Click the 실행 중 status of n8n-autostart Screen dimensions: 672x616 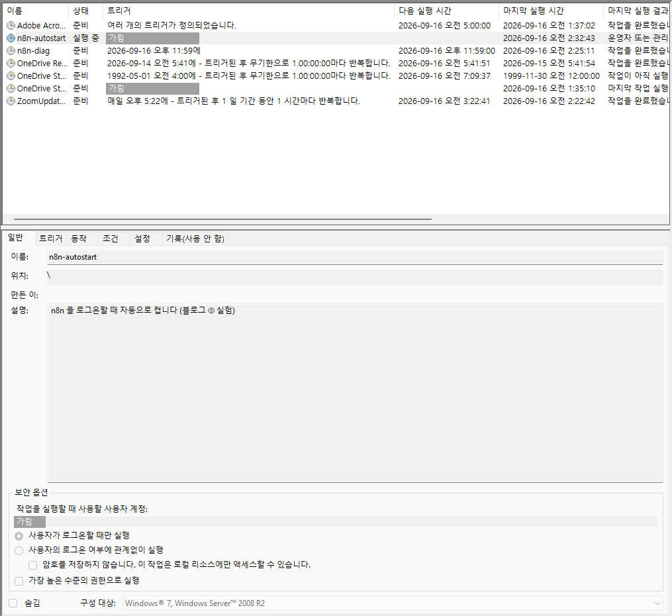pyautogui.click(x=85, y=38)
